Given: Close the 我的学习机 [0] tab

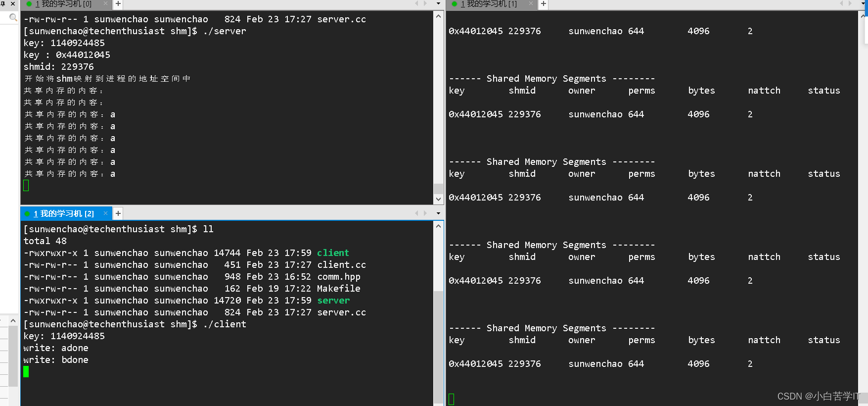Looking at the screenshot, I should coord(106,3).
